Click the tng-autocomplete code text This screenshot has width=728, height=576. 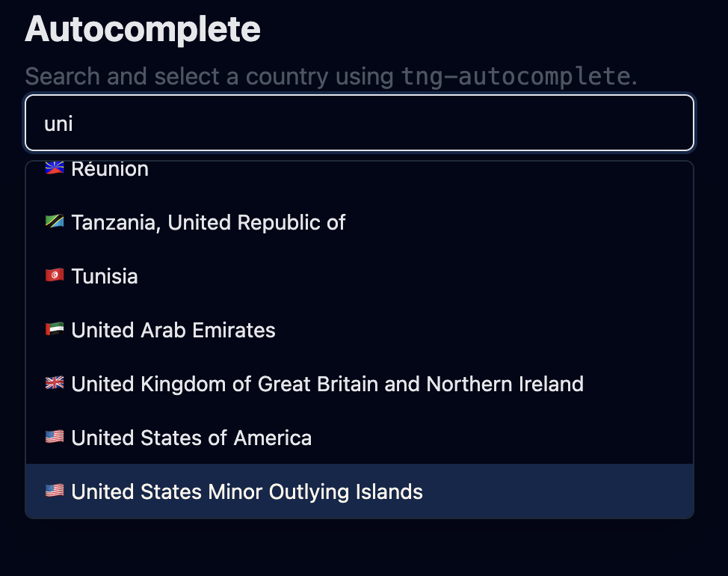(515, 76)
